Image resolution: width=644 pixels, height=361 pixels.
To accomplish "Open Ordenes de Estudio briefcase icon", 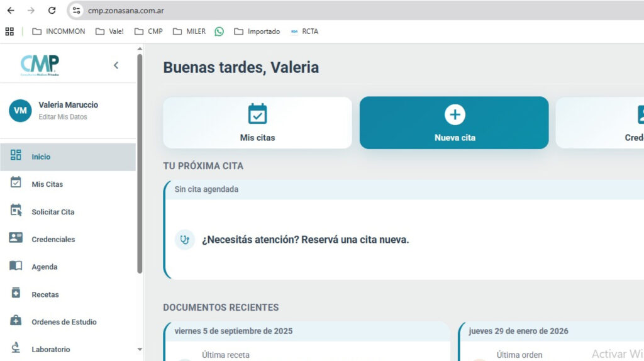I will (16, 321).
